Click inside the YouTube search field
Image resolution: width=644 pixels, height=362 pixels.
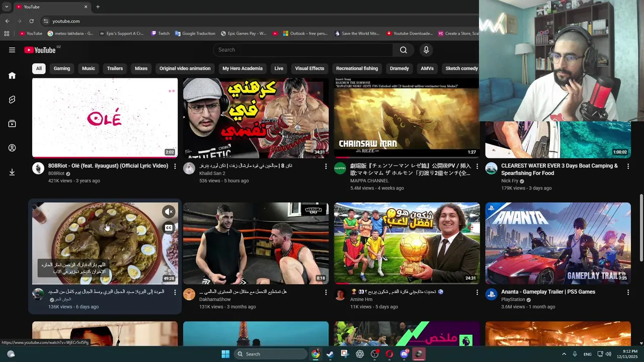point(303,50)
